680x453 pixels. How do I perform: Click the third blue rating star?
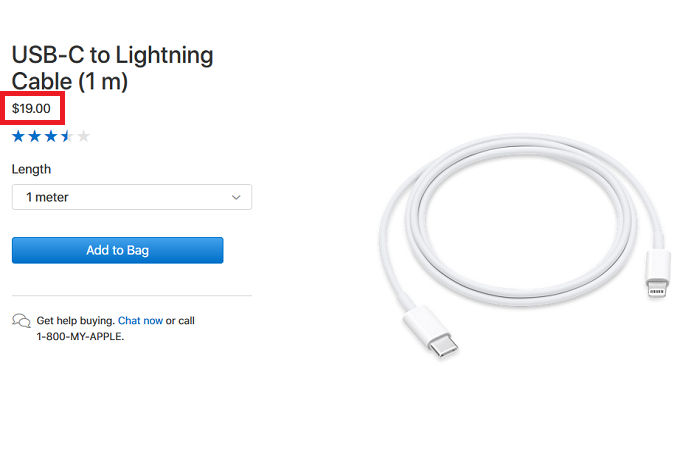tap(51, 137)
